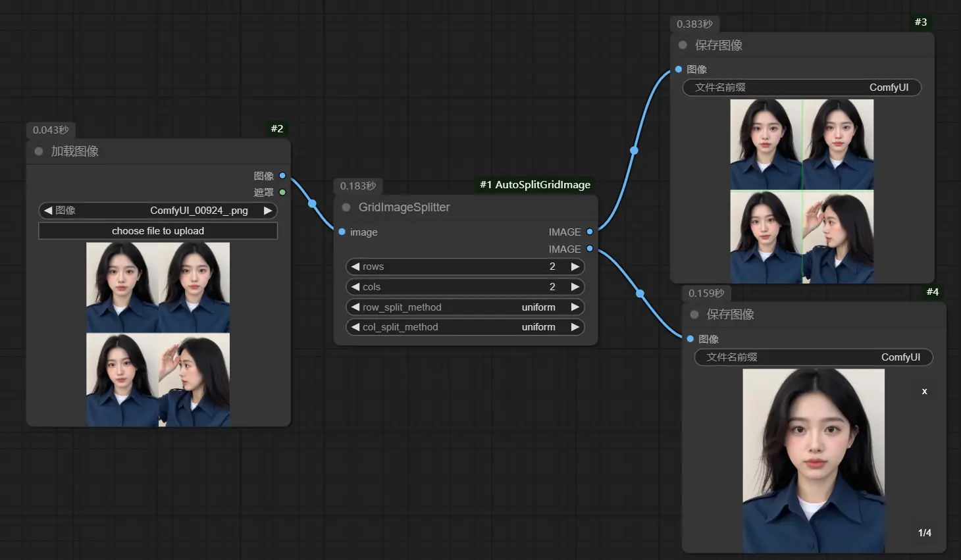961x560 pixels.
Task: Click the large portrait preview in node #4
Action: click(x=814, y=461)
